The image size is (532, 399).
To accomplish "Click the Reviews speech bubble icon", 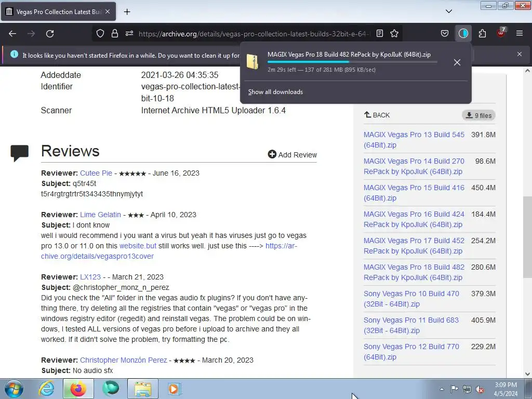I will tap(19, 153).
